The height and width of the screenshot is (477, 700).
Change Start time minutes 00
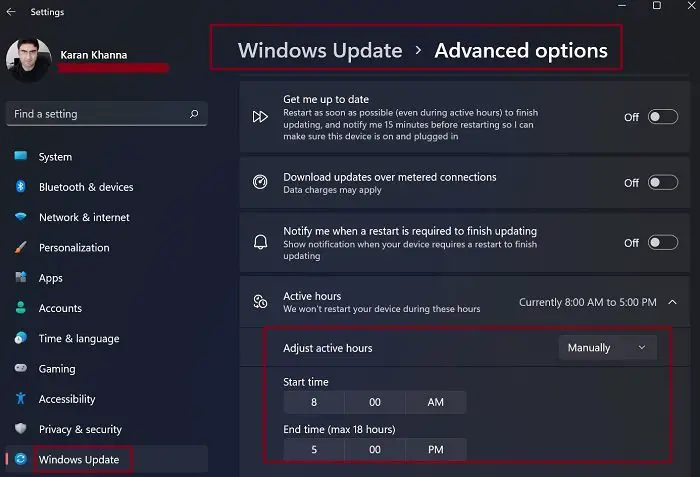tap(375, 402)
